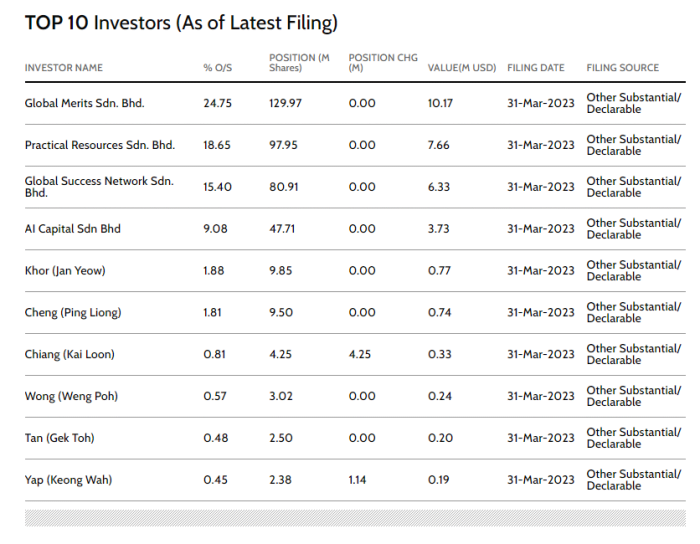
Task: Select investor AI Capital Sdn Bhd
Action: pyautogui.click(x=72, y=229)
